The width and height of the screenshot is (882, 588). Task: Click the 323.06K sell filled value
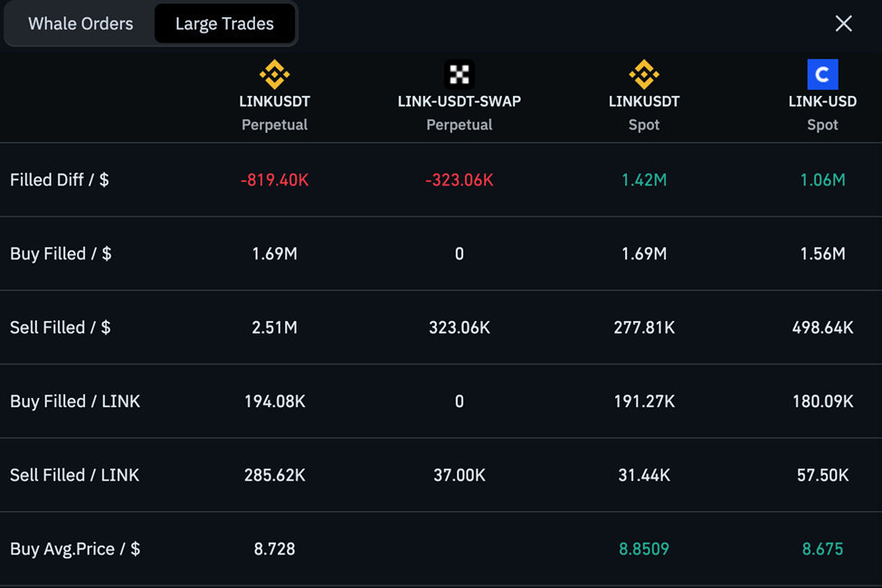pos(460,327)
